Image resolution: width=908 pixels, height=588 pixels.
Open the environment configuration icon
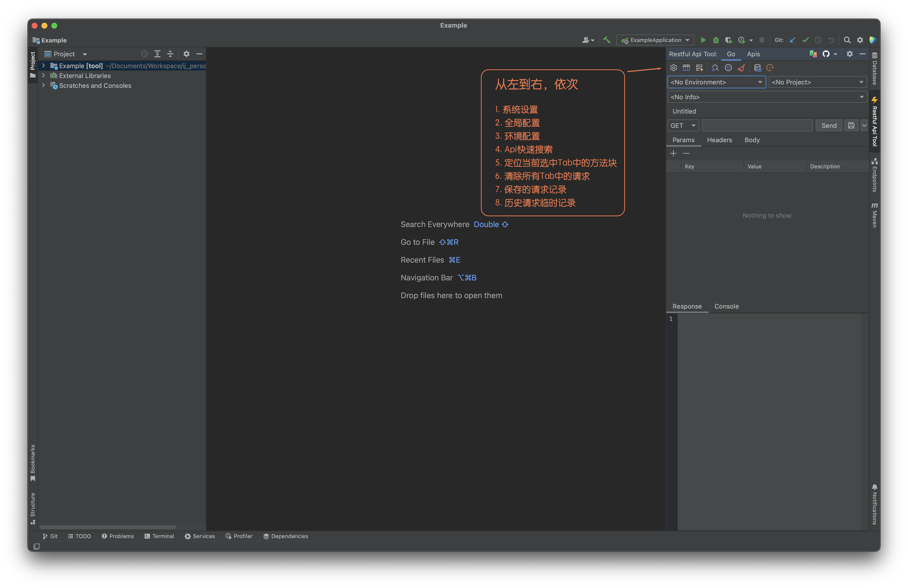click(699, 68)
